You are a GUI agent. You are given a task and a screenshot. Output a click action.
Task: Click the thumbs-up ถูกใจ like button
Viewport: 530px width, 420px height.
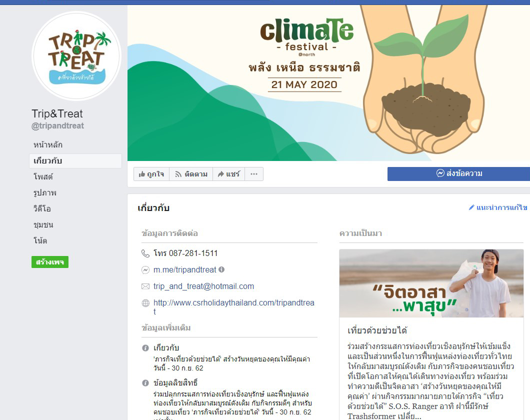click(x=151, y=174)
